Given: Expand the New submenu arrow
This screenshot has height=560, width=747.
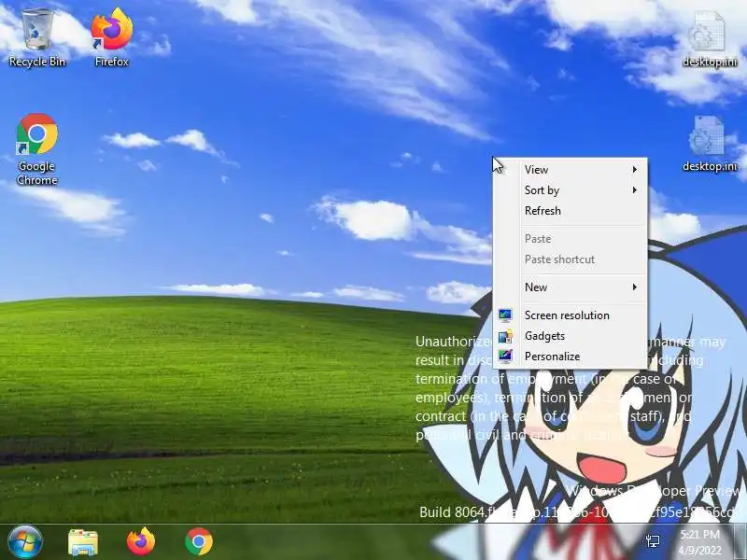Looking at the screenshot, I should pyautogui.click(x=635, y=287).
